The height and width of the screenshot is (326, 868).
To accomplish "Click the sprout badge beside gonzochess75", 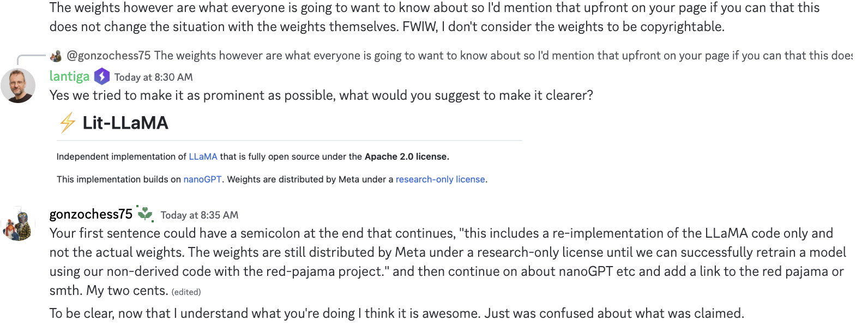I will click(145, 214).
